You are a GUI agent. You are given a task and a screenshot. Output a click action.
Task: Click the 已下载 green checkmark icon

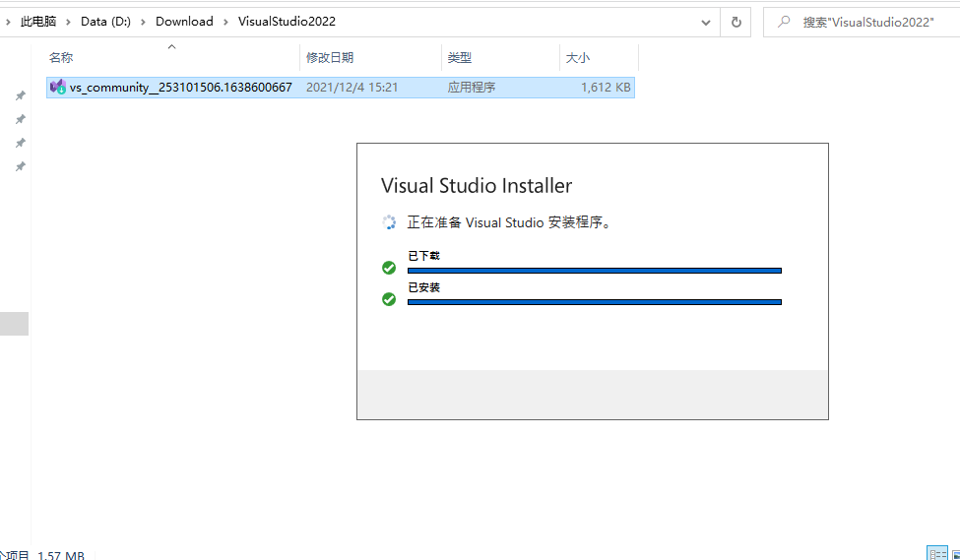pyautogui.click(x=389, y=268)
